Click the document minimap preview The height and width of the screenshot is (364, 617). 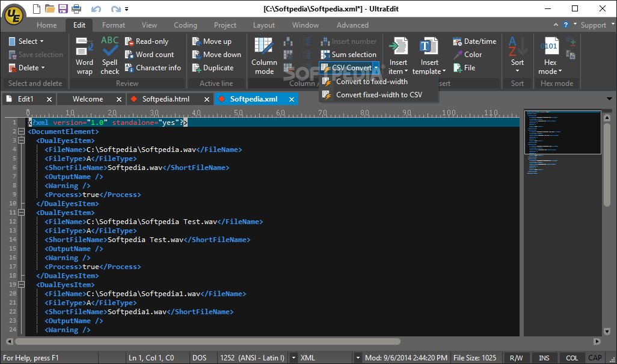pos(563,133)
